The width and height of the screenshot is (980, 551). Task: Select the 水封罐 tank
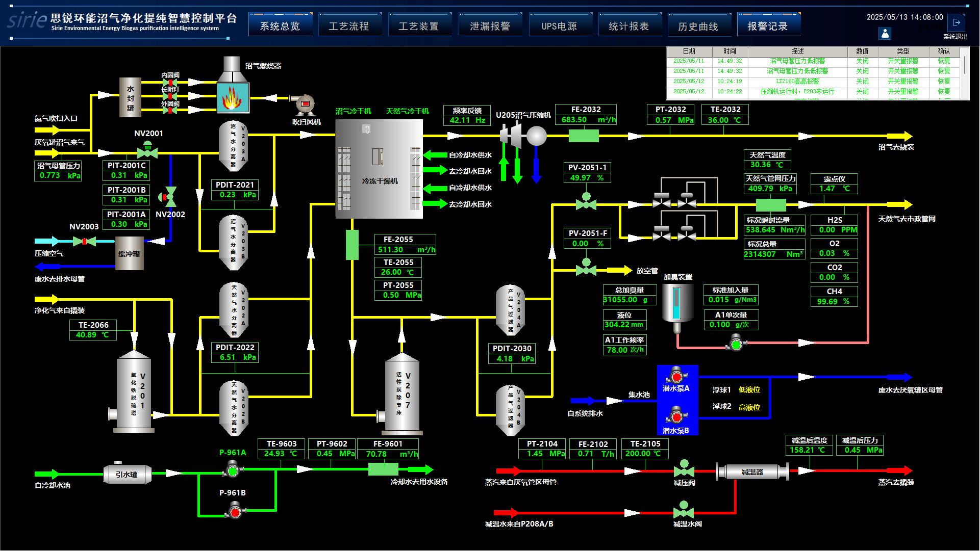tap(130, 97)
